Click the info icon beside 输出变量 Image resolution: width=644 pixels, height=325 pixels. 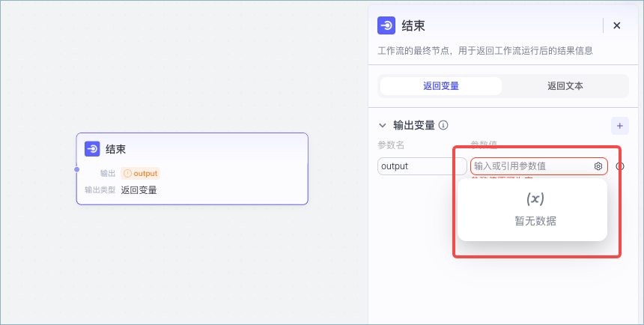(443, 125)
